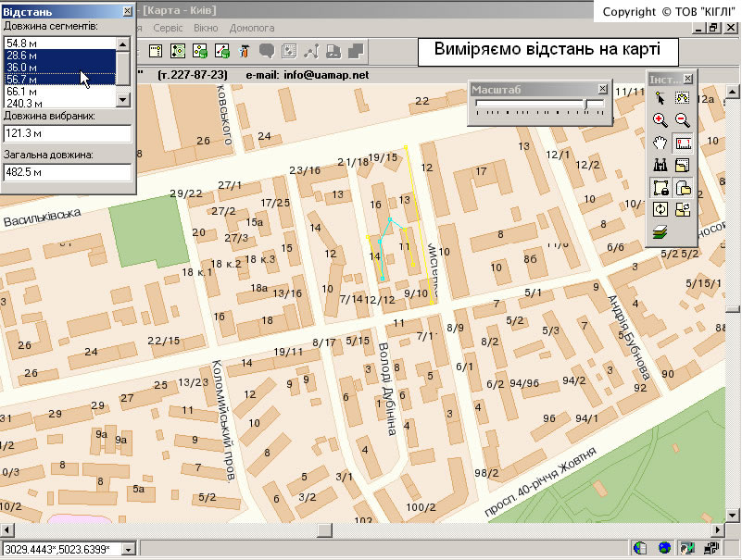Screen dimensions: 742x560
Task: Click building label 18 к.2 on map
Action: (x=226, y=264)
